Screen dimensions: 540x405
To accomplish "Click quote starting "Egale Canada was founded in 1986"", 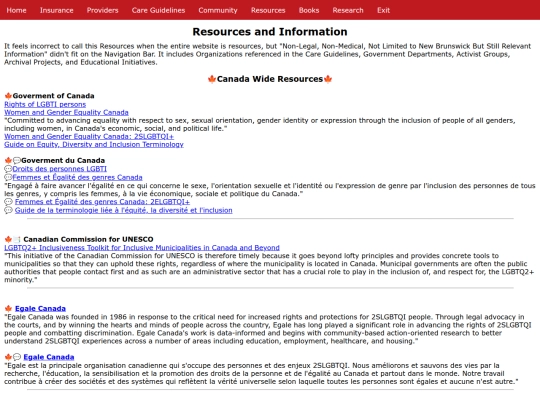I will pos(268,329).
